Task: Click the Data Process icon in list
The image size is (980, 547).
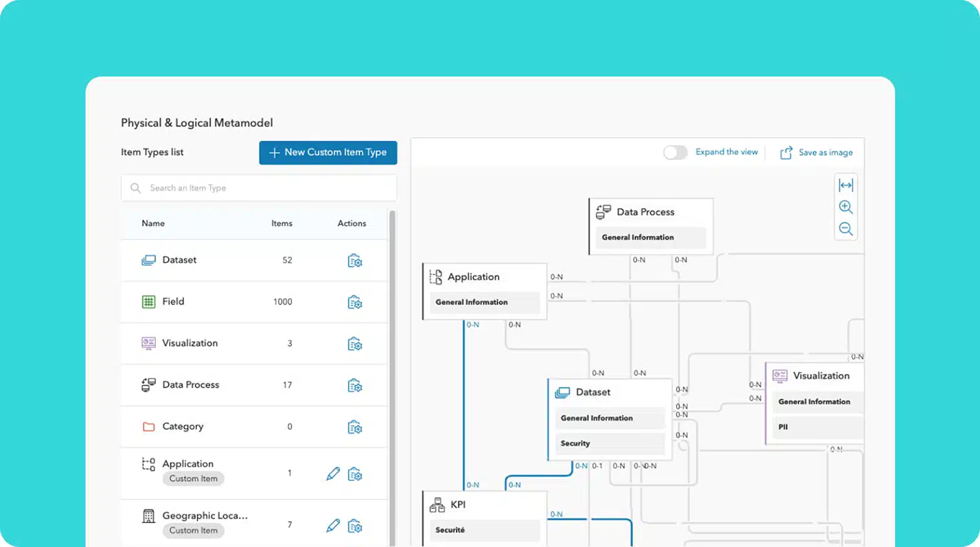Action: click(148, 385)
